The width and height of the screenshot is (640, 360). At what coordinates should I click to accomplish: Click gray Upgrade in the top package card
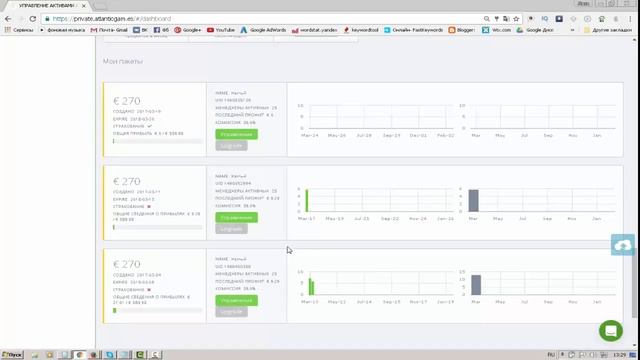pyautogui.click(x=231, y=146)
